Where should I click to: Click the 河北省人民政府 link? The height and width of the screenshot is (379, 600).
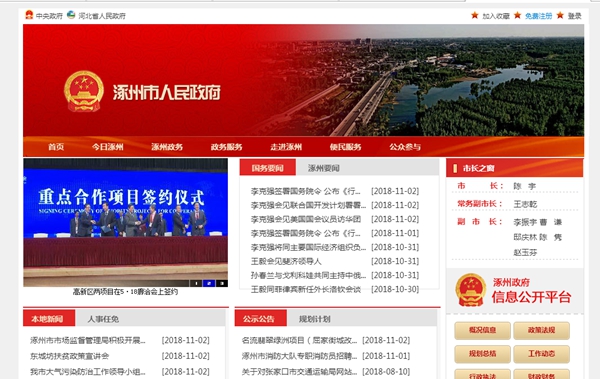102,16
